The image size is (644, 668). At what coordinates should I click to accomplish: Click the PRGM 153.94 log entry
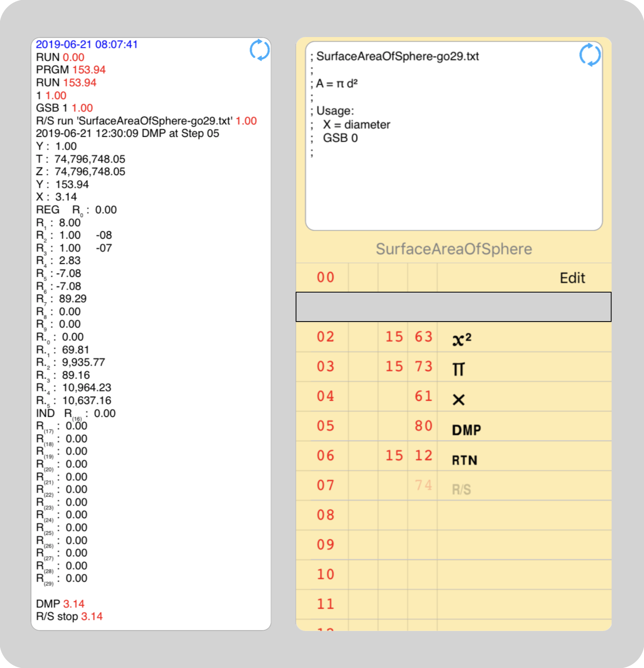tap(71, 70)
